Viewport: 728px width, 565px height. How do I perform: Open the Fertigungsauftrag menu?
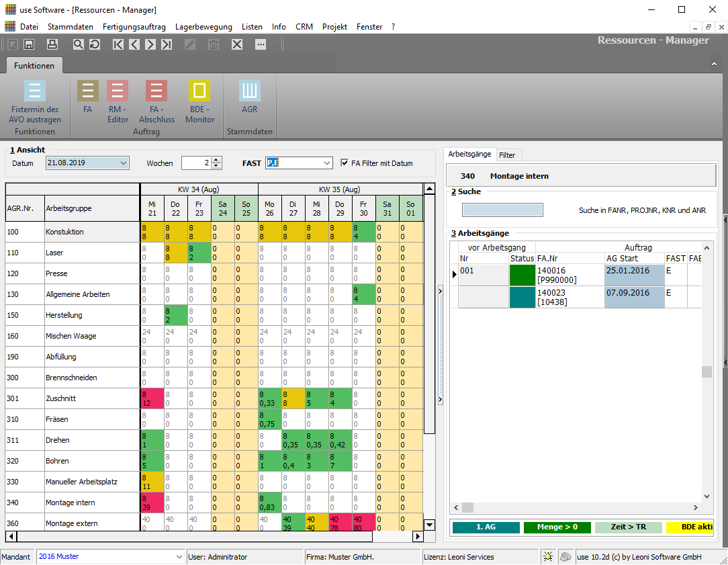[x=134, y=27]
